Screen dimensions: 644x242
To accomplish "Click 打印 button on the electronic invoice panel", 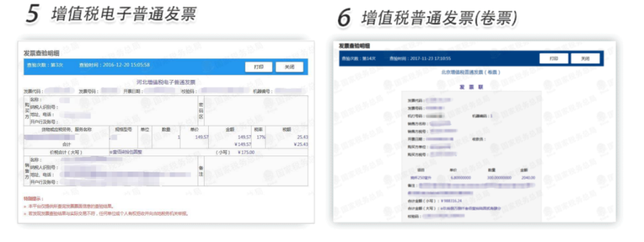I will (x=258, y=67).
